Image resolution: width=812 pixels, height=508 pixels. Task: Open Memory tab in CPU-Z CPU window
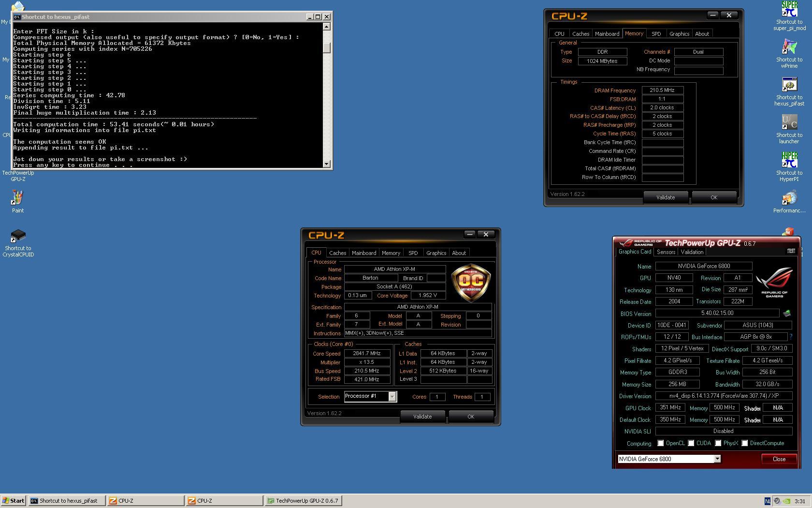[391, 253]
